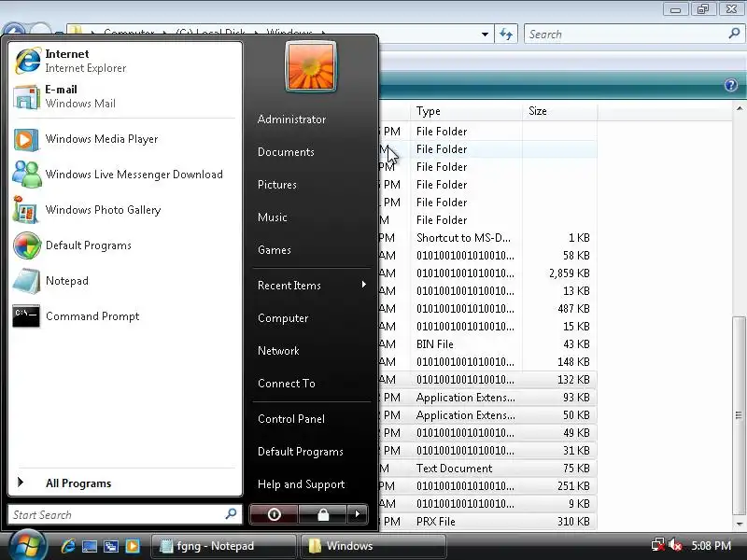
Task: Click the lock computer button
Action: (x=323, y=514)
